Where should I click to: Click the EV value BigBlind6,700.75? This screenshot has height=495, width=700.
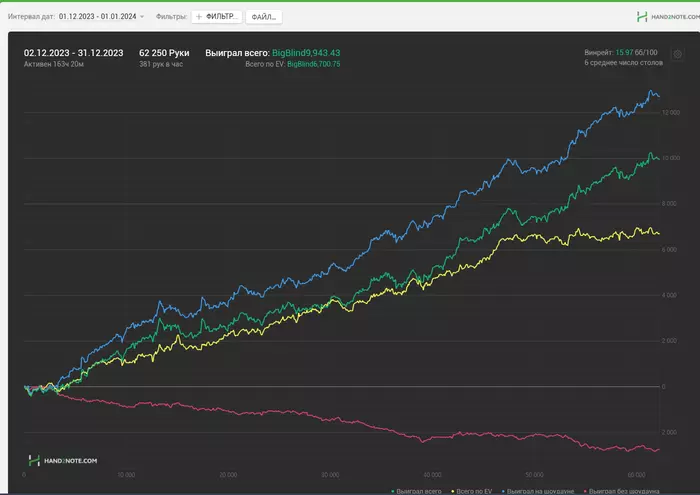click(x=313, y=64)
